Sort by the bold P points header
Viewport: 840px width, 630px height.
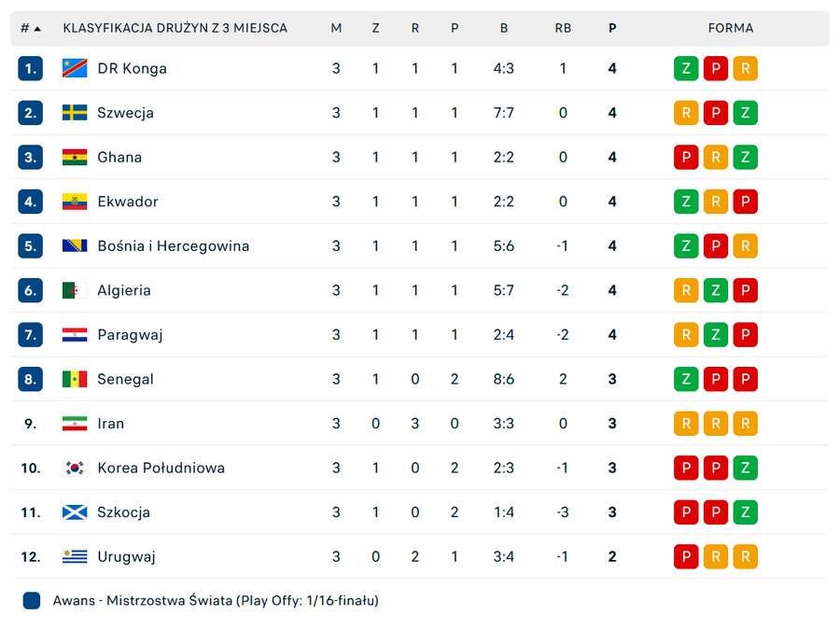[612, 28]
